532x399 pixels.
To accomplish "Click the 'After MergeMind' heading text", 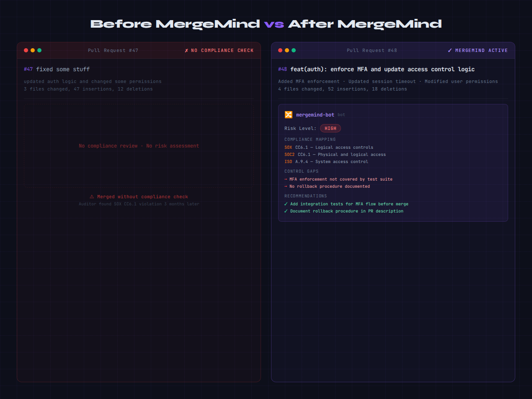I will (364, 24).
